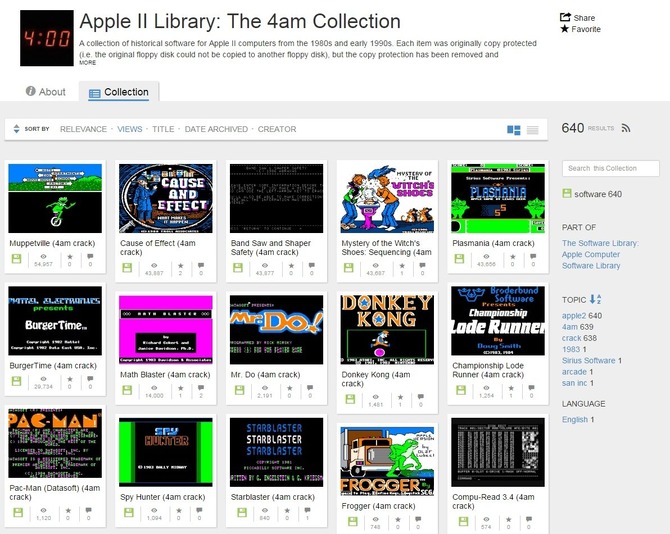Viewport: 670px width, 534px height.
Task: Click views eye icon under Muppetville
Action: click(x=44, y=256)
